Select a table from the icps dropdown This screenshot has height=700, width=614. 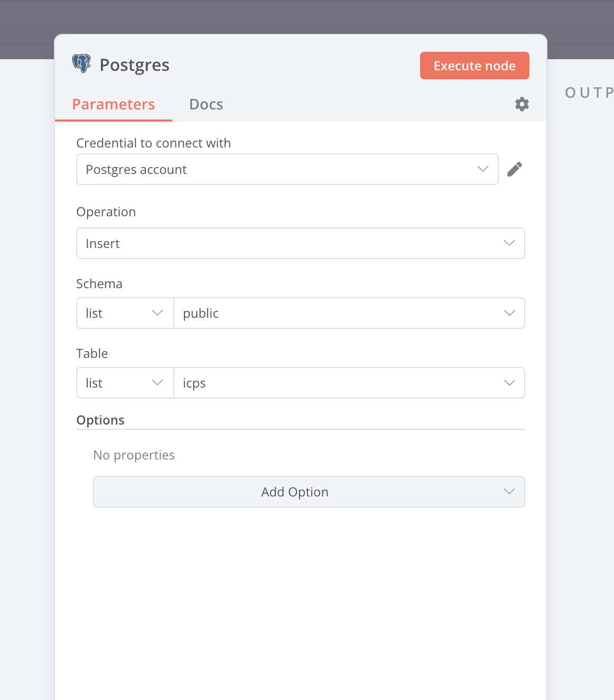338,383
